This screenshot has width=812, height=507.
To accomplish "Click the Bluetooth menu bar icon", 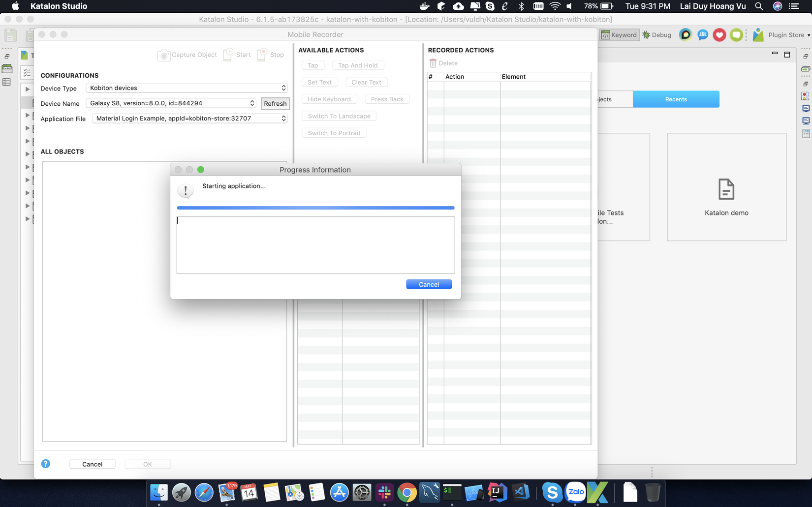I will coord(521,6).
